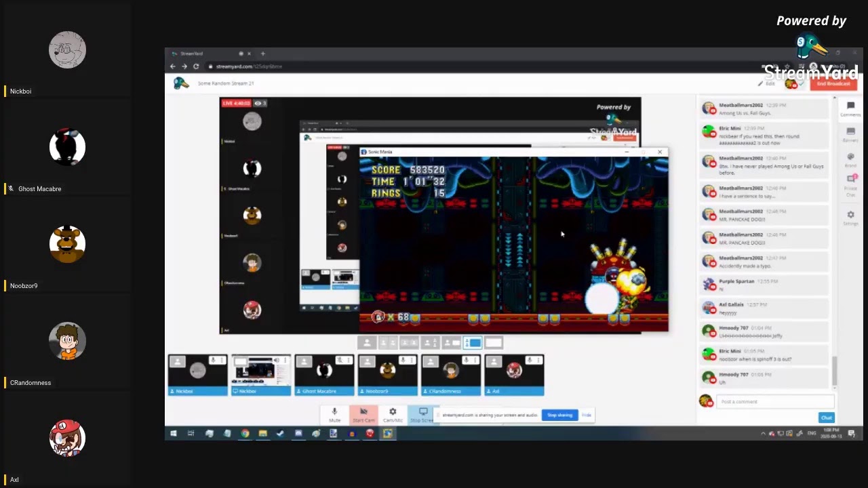Open the Windows Start menu

pos(174,434)
